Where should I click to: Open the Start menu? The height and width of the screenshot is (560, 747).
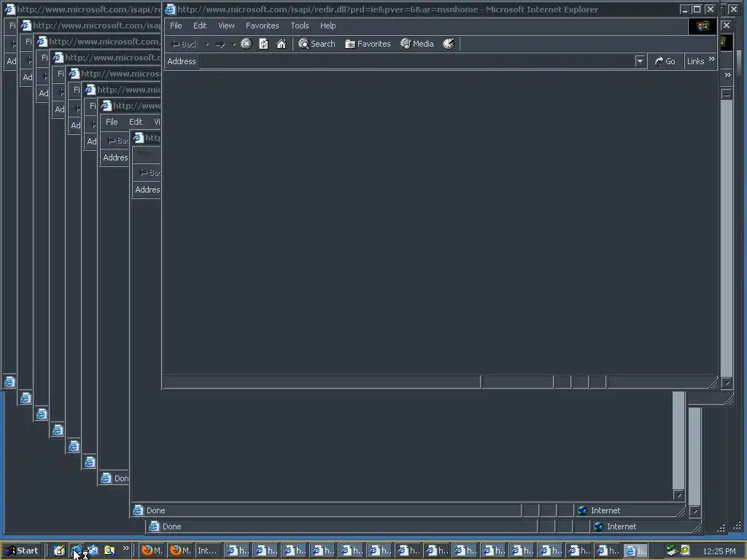tap(21, 551)
